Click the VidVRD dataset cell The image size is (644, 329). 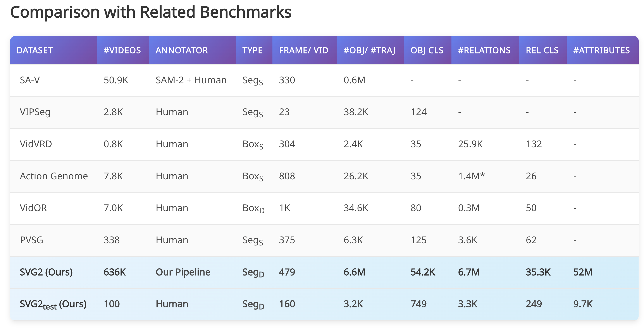[36, 144]
